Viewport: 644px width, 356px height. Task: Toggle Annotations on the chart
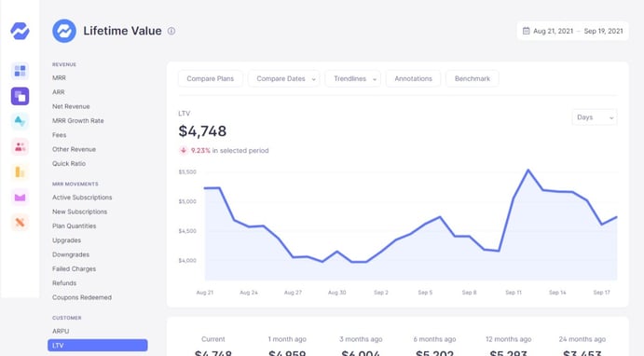[413, 78]
